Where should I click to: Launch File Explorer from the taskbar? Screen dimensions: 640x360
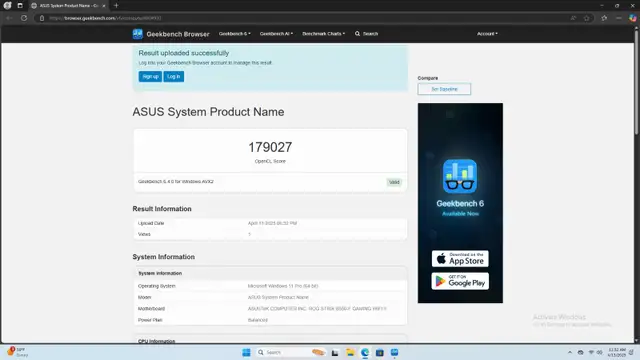tap(350, 352)
